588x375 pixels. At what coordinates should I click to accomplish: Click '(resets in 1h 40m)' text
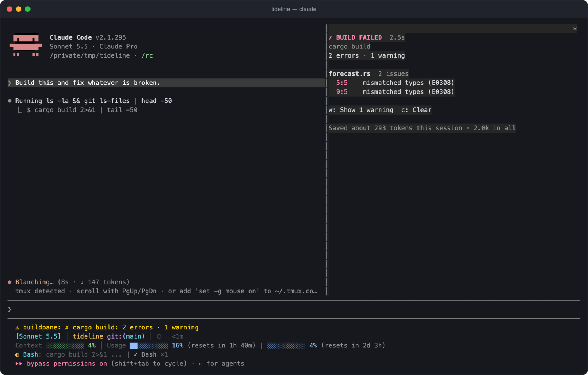[x=221, y=346]
